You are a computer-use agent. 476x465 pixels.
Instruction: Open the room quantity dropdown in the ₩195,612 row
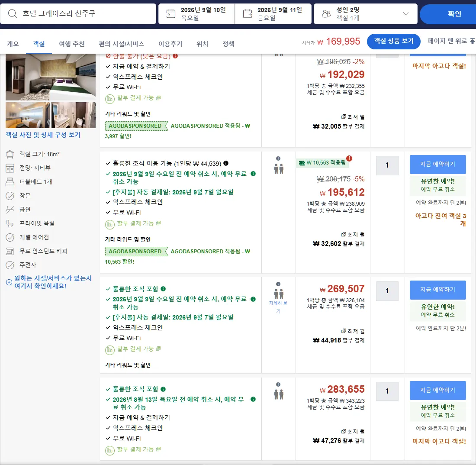pos(387,165)
